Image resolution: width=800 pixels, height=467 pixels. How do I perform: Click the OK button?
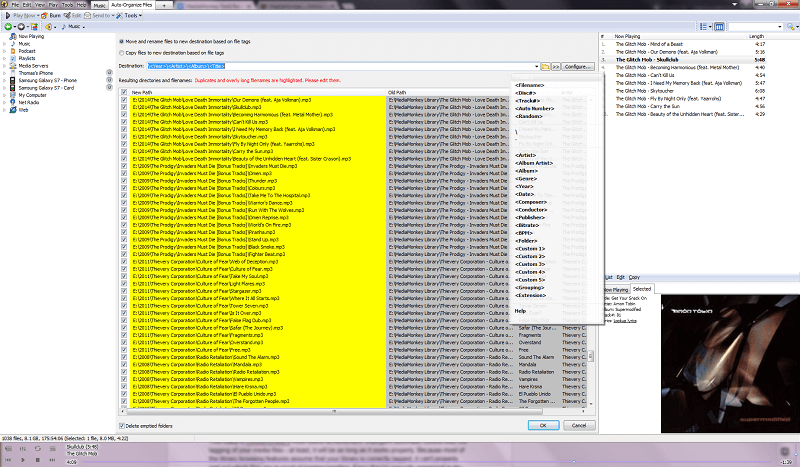(x=543, y=425)
